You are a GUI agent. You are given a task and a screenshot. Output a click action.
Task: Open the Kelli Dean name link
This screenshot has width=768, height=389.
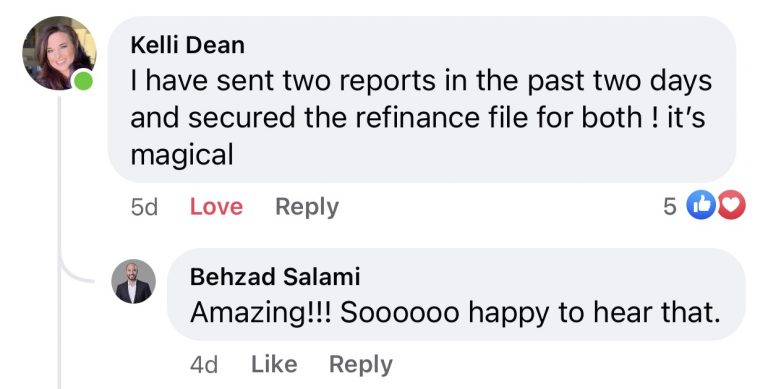click(x=188, y=46)
